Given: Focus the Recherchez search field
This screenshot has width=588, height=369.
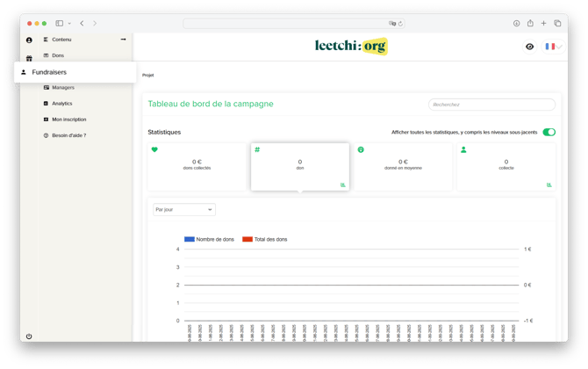Looking at the screenshot, I should click(491, 105).
